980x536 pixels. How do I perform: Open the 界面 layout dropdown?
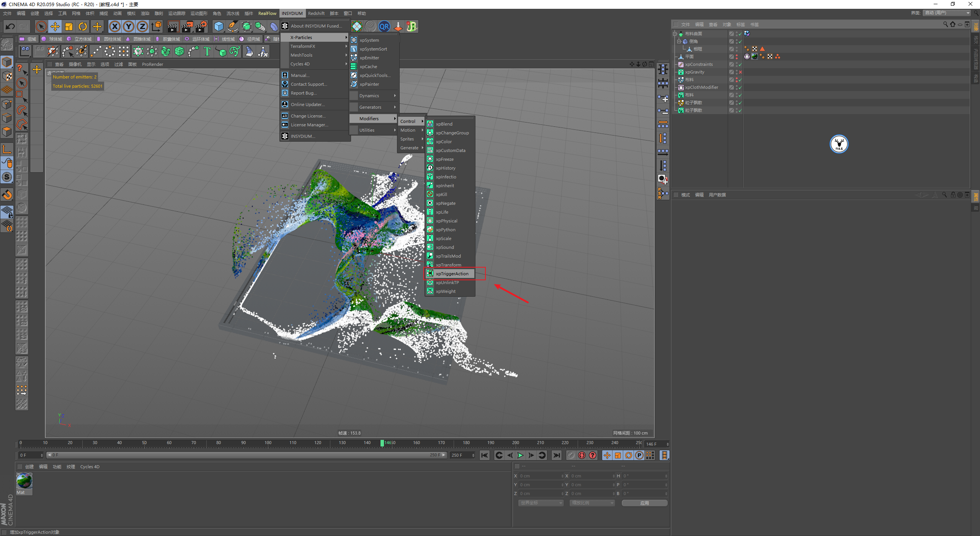pos(947,13)
